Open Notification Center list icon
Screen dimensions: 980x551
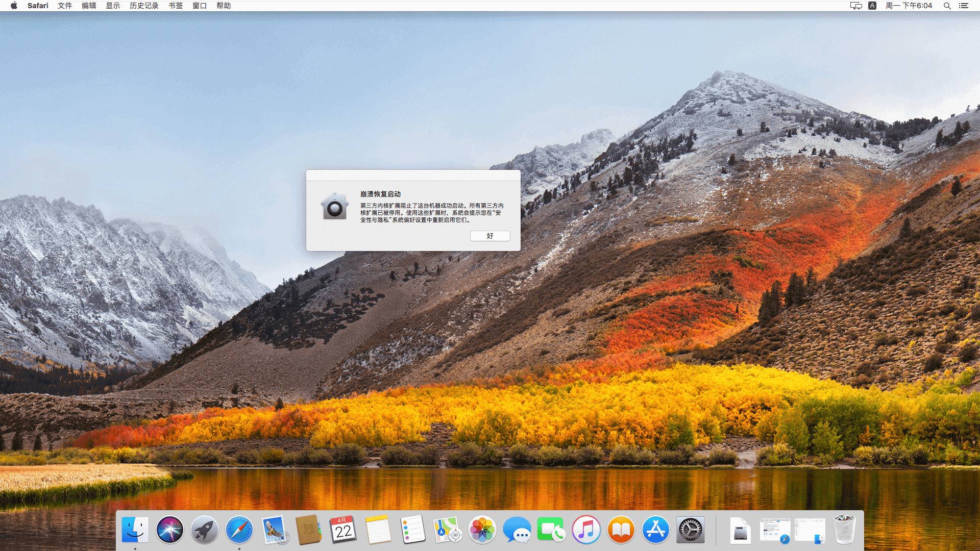click(x=963, y=6)
